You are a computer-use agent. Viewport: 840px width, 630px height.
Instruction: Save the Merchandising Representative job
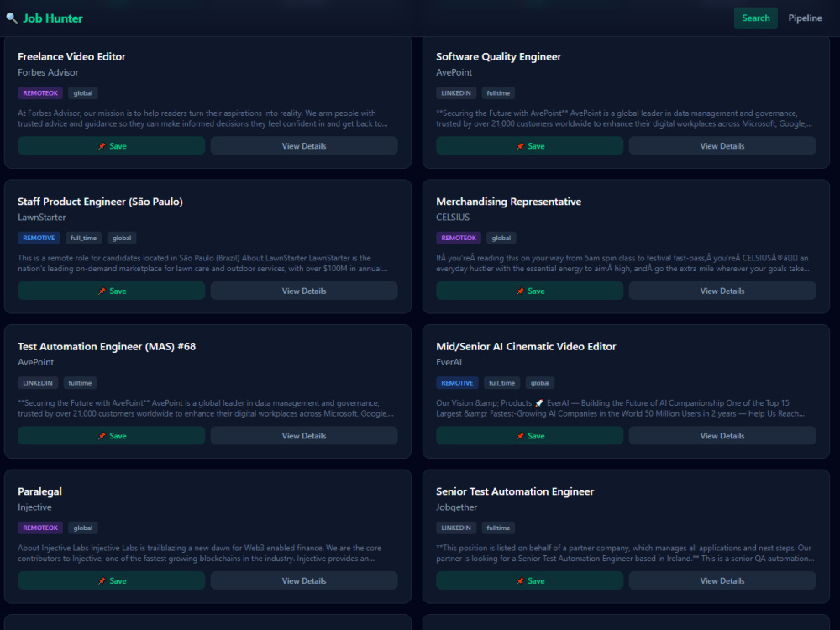click(x=530, y=291)
